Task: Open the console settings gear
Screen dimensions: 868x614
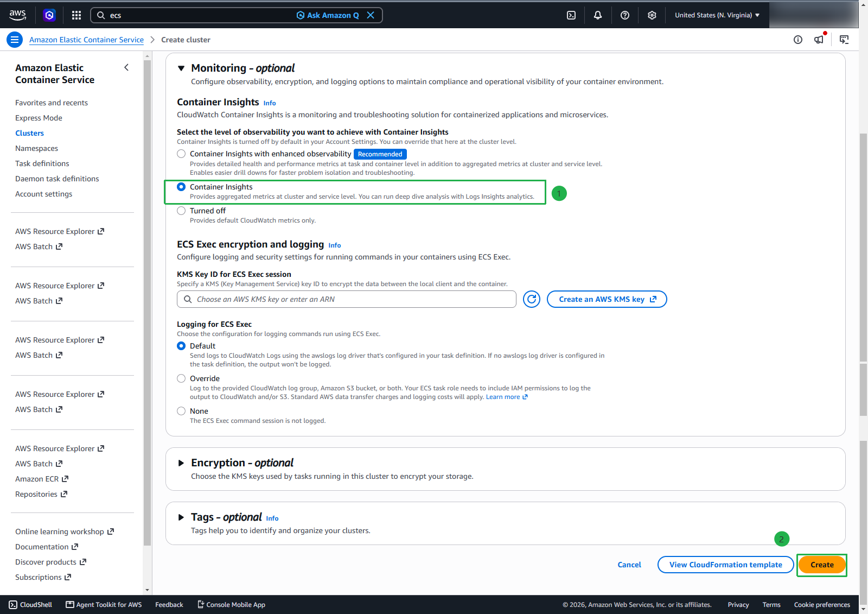Action: point(652,15)
